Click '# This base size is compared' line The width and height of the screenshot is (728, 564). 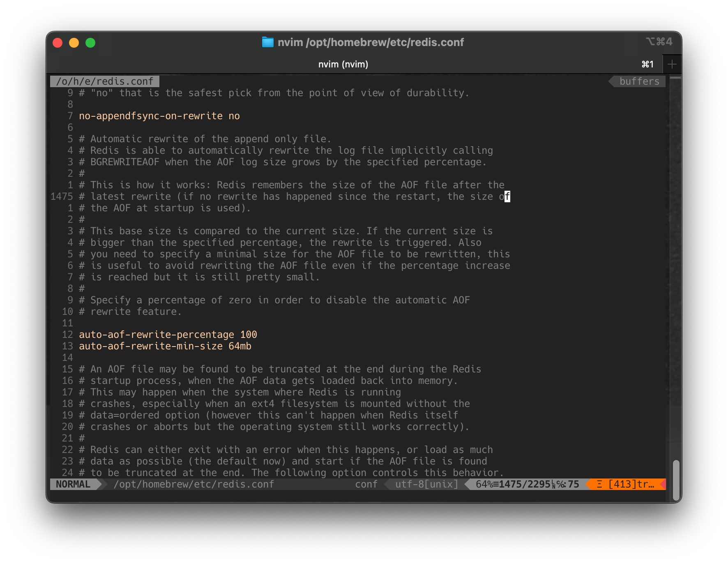coord(286,231)
